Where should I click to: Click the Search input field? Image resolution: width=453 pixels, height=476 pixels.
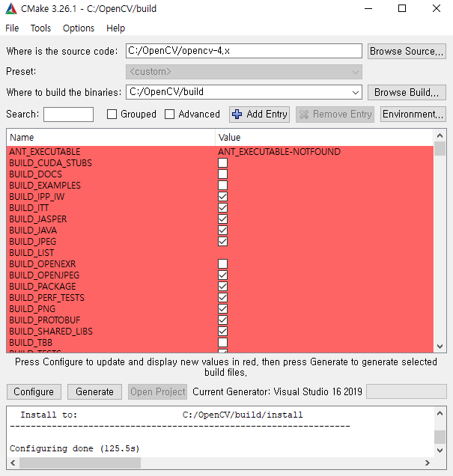(x=68, y=115)
